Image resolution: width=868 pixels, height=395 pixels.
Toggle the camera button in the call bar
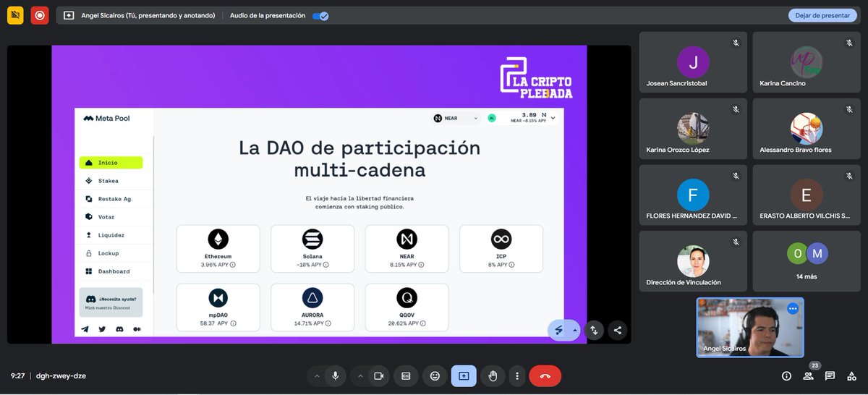pyautogui.click(x=378, y=376)
